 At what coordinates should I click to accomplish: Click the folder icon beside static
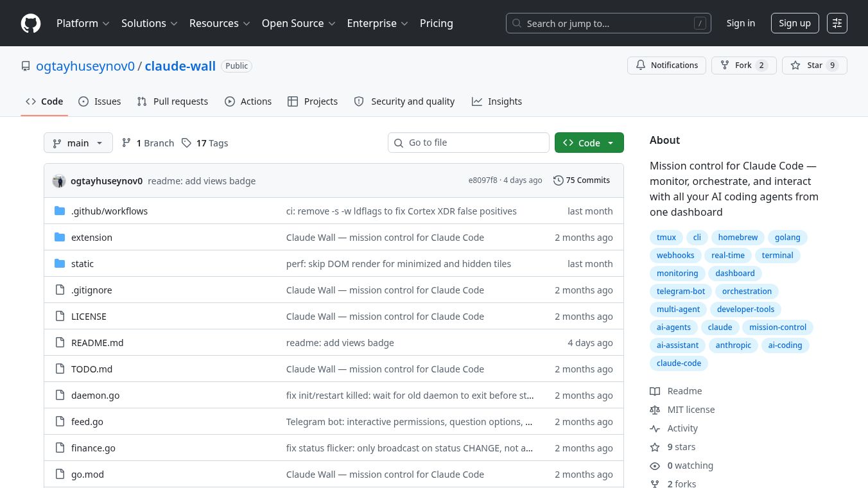coord(60,263)
